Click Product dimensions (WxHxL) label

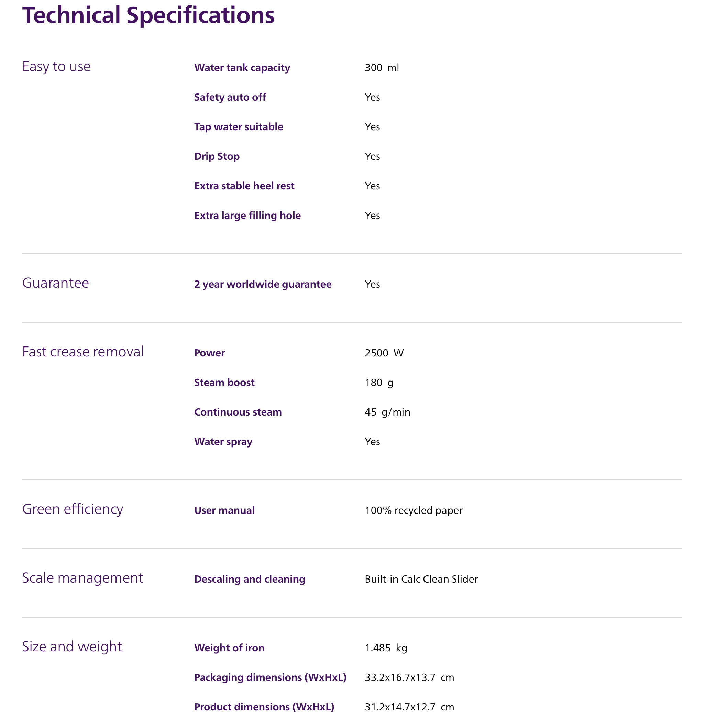click(264, 707)
